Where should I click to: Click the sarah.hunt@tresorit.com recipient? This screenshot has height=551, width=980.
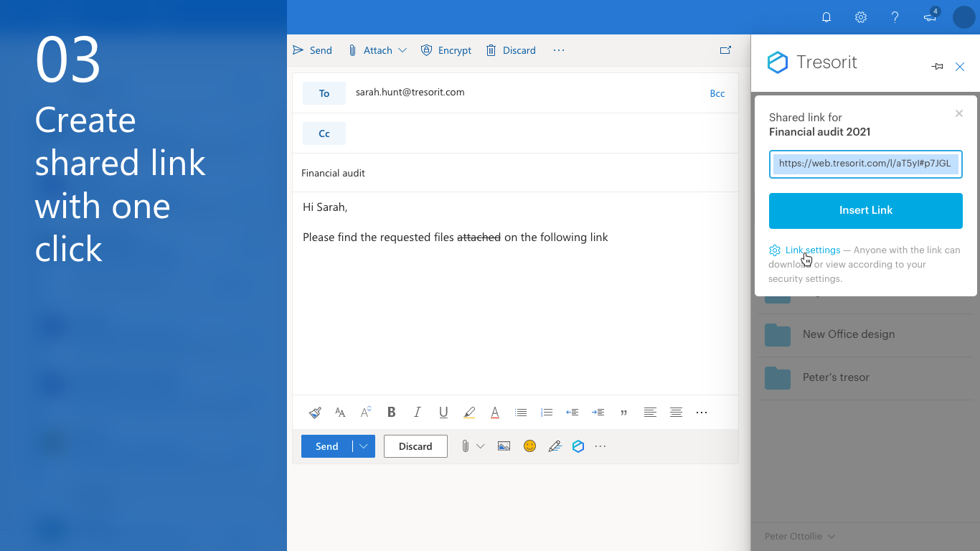tap(410, 92)
